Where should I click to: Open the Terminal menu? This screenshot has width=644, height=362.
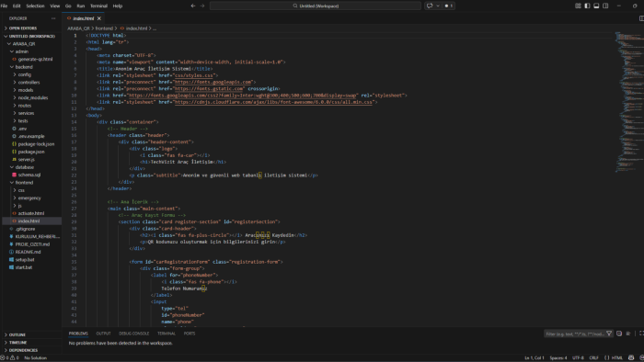[98, 6]
